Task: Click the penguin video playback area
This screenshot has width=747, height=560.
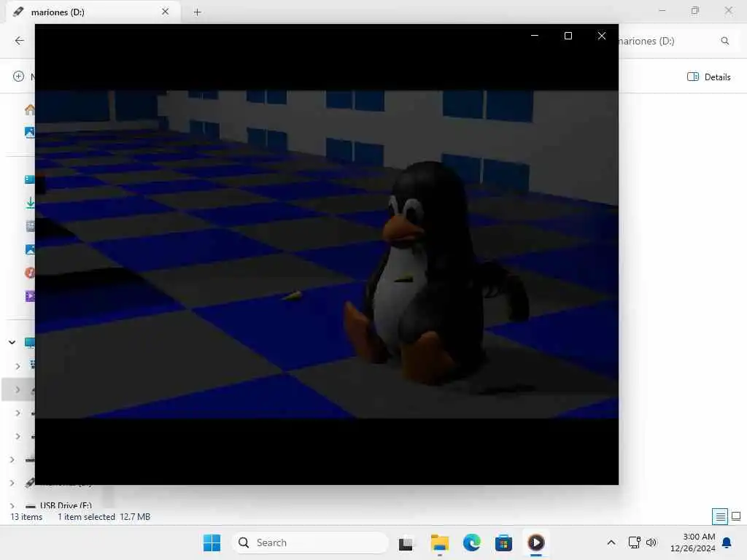Action: coord(327,254)
